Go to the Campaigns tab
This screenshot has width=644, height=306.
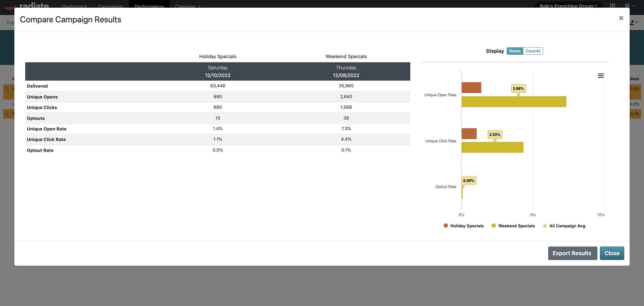coord(110,6)
